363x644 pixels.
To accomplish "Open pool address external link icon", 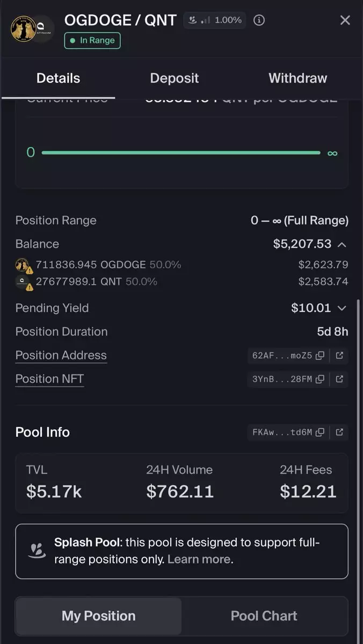I will (x=339, y=432).
